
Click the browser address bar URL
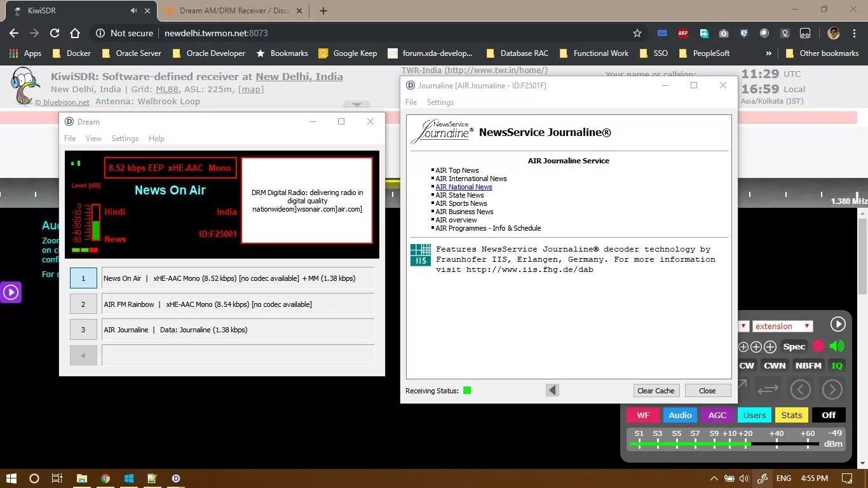pyautogui.click(x=216, y=33)
